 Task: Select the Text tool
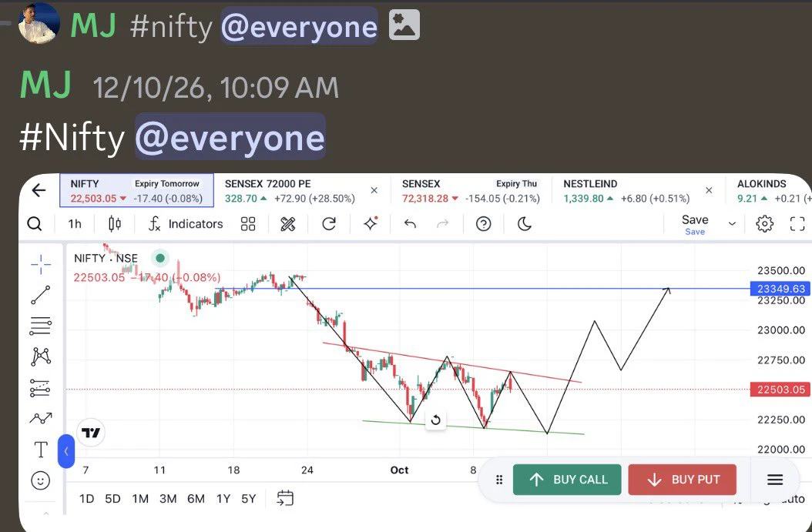(40, 450)
